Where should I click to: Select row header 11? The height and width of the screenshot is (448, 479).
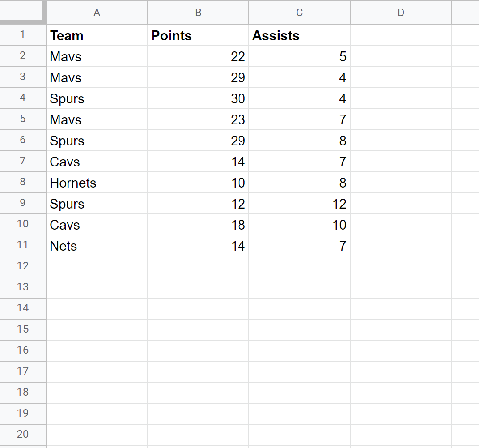click(22, 245)
